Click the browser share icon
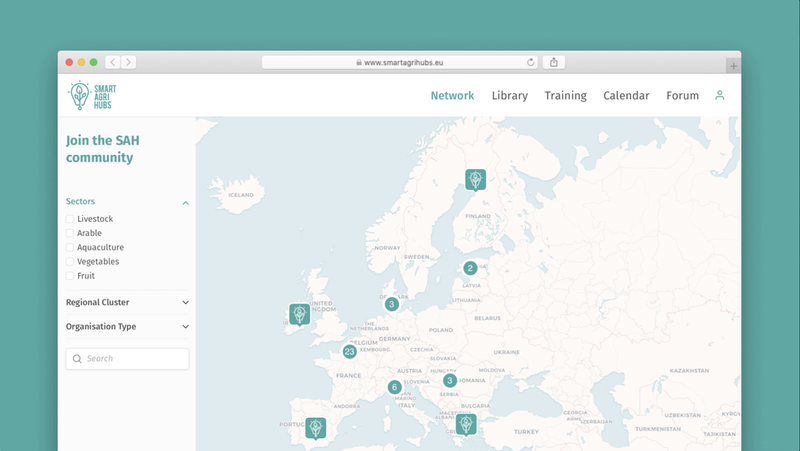800x451 pixels. point(554,62)
